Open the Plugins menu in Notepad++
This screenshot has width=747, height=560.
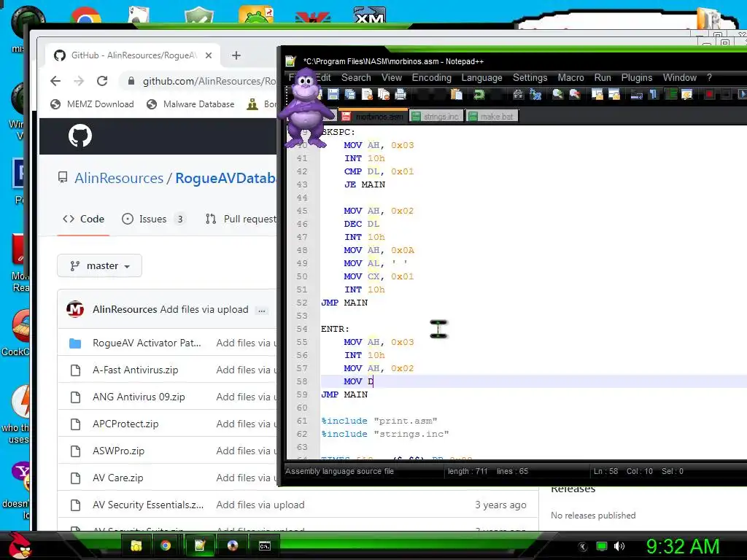pos(636,77)
